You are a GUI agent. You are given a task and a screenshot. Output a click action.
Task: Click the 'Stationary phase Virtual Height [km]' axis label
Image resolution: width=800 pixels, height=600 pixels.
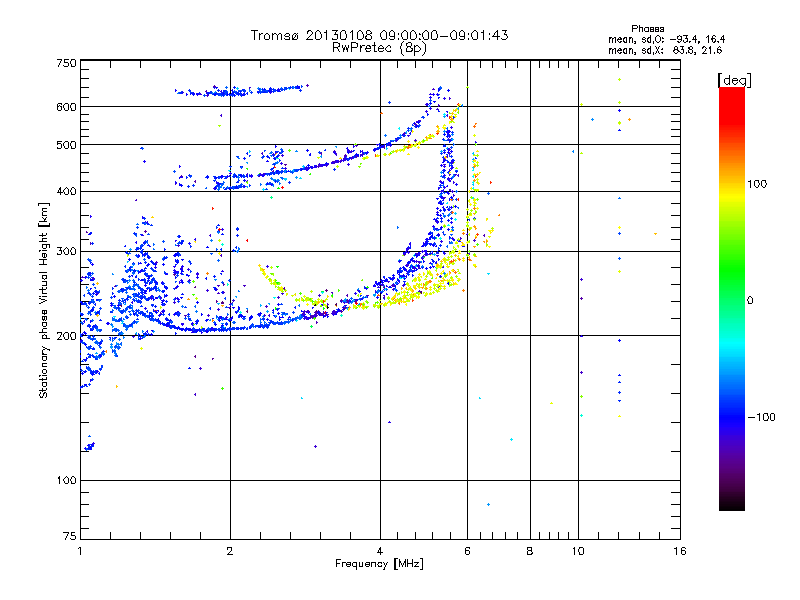[44, 300]
